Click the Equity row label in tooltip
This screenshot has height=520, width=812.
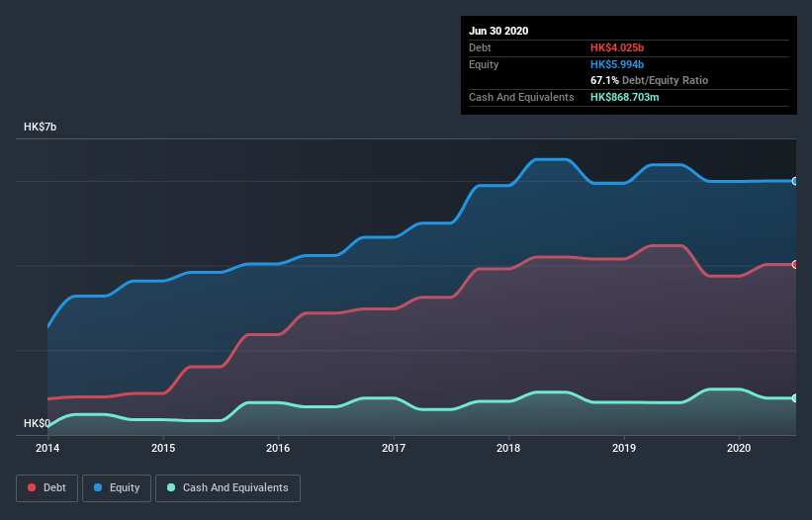tap(484, 64)
